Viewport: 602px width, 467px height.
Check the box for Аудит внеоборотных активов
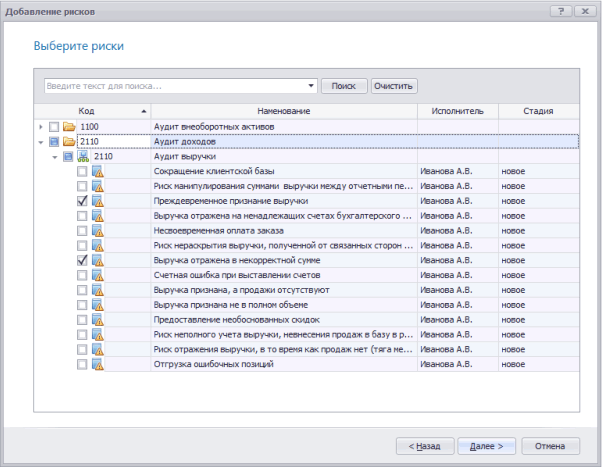click(54, 127)
